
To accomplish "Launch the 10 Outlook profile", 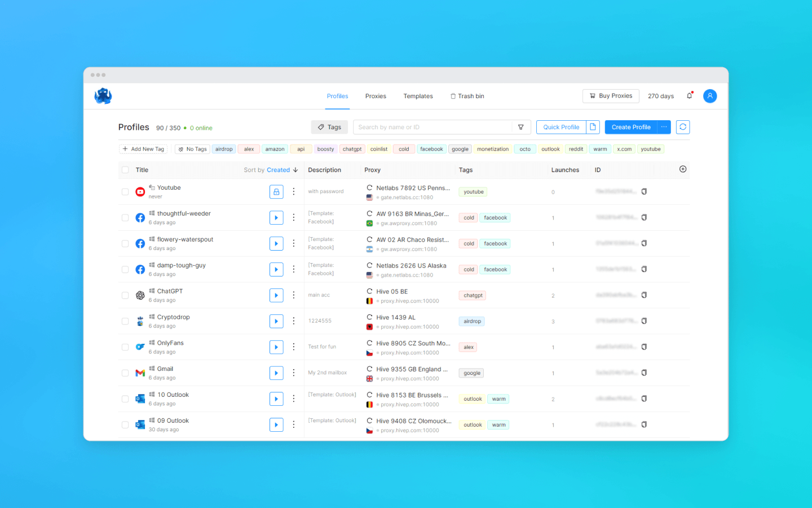I will (276, 399).
